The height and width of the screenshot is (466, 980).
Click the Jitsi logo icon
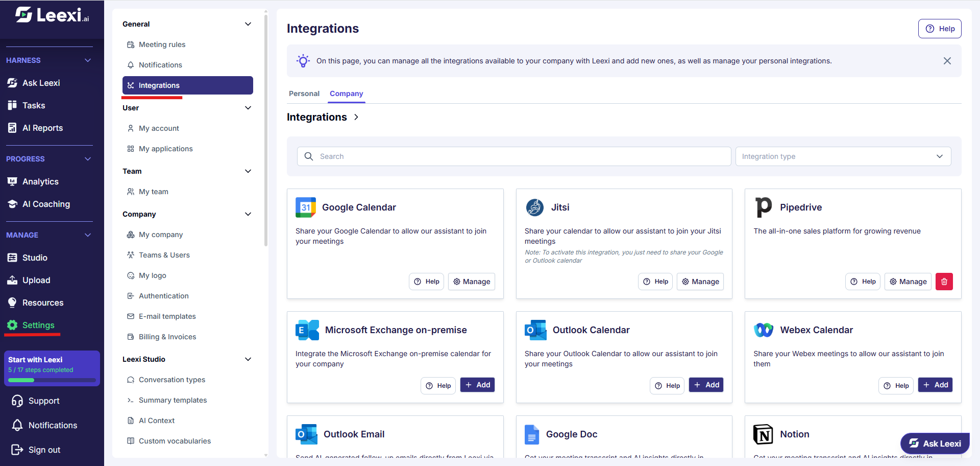[535, 207]
